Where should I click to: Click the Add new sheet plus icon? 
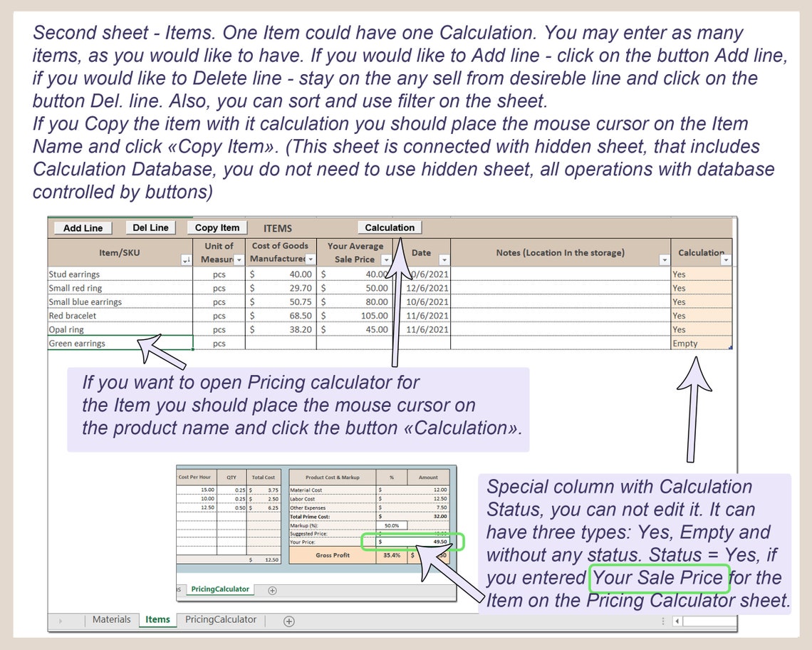[x=288, y=619]
